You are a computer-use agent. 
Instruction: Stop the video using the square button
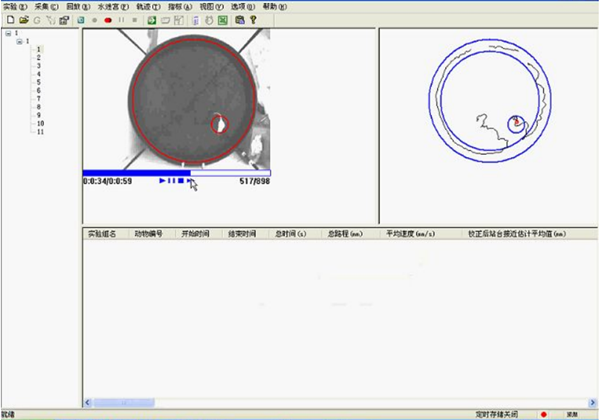pos(180,181)
